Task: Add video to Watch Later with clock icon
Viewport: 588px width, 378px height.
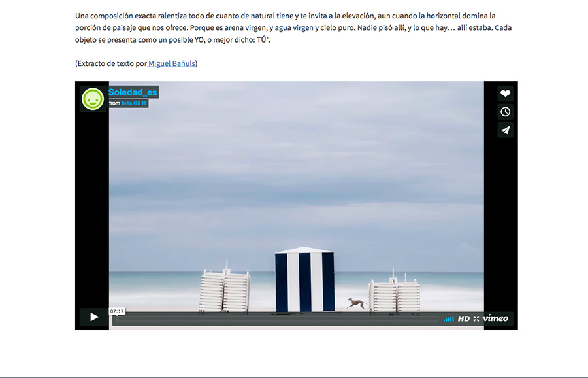Action: 505,112
